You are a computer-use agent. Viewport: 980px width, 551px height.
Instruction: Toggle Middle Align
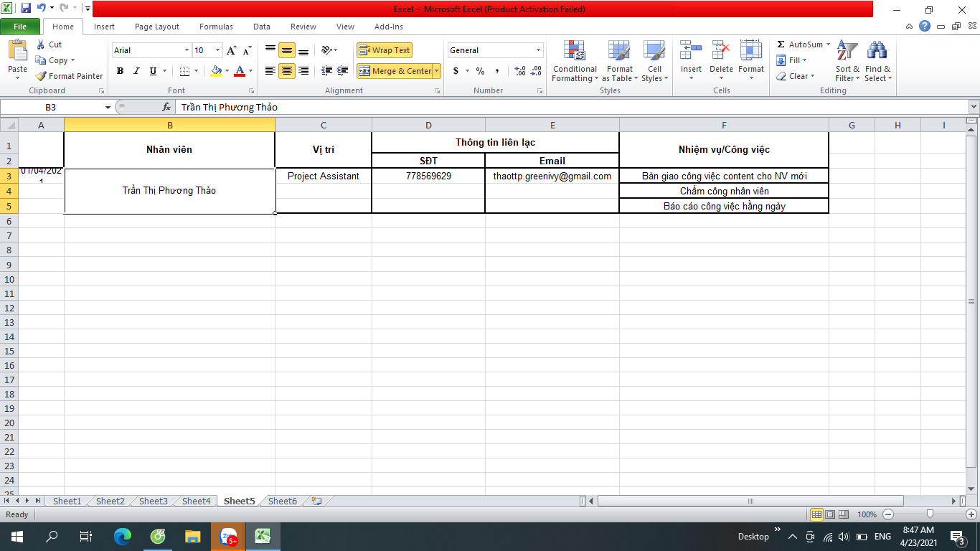click(287, 50)
